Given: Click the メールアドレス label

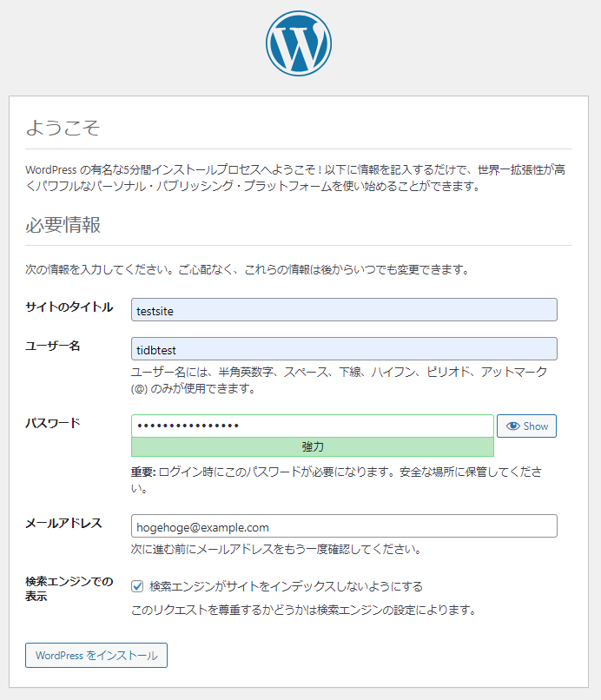Looking at the screenshot, I should [x=64, y=523].
